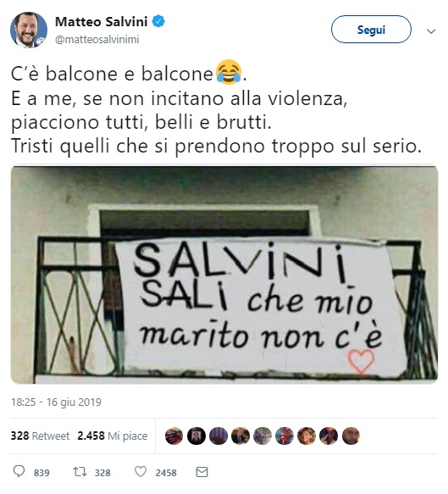Click the 18:25 - 16 giu 2019 timestamp
This screenshot has width=448, height=494.
pyautogui.click(x=56, y=402)
